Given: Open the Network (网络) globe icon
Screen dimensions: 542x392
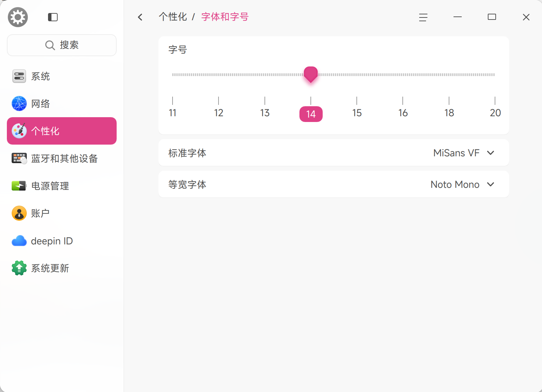Looking at the screenshot, I should [x=19, y=103].
